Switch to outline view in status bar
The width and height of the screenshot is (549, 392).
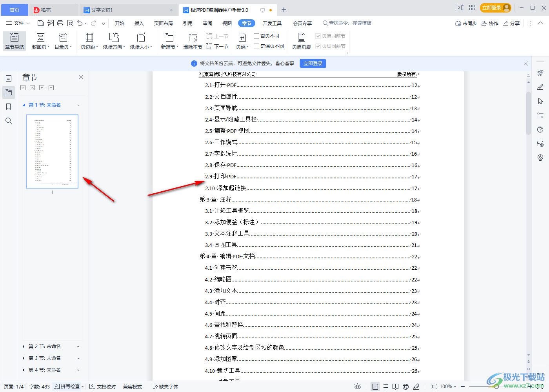click(x=385, y=387)
